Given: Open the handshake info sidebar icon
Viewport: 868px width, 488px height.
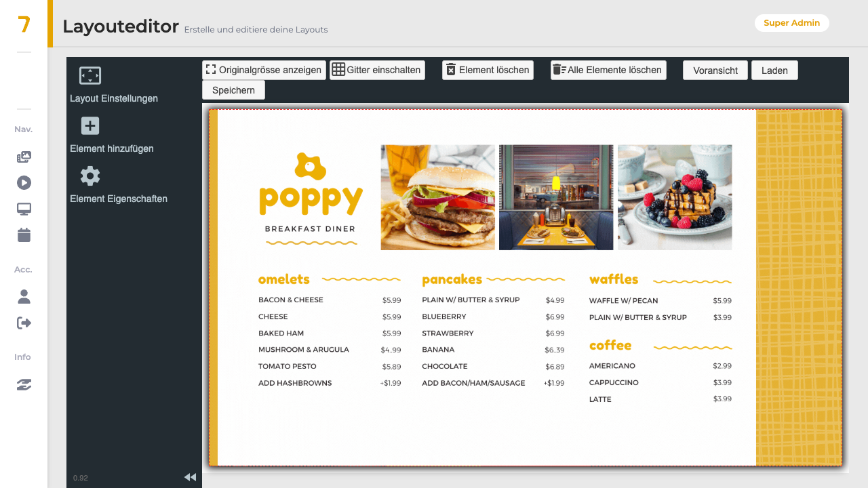Looking at the screenshot, I should [24, 384].
